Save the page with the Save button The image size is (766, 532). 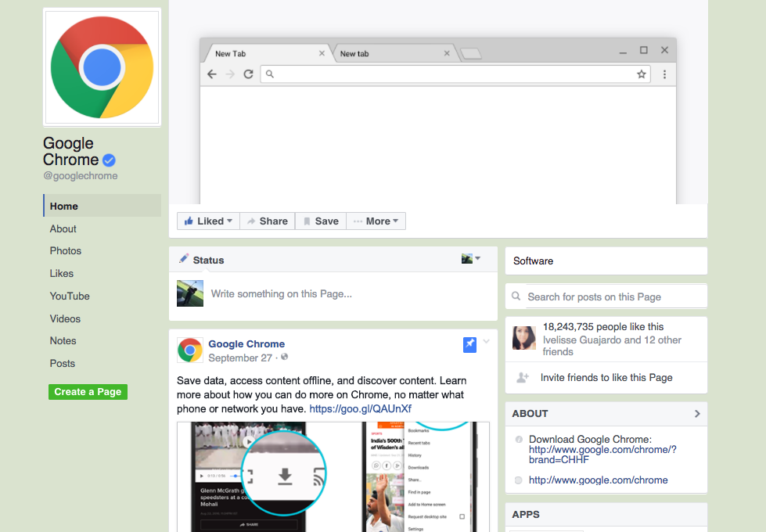(321, 221)
